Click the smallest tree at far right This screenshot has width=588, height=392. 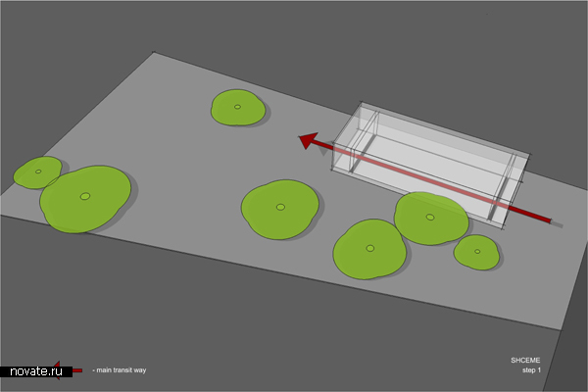[477, 252]
